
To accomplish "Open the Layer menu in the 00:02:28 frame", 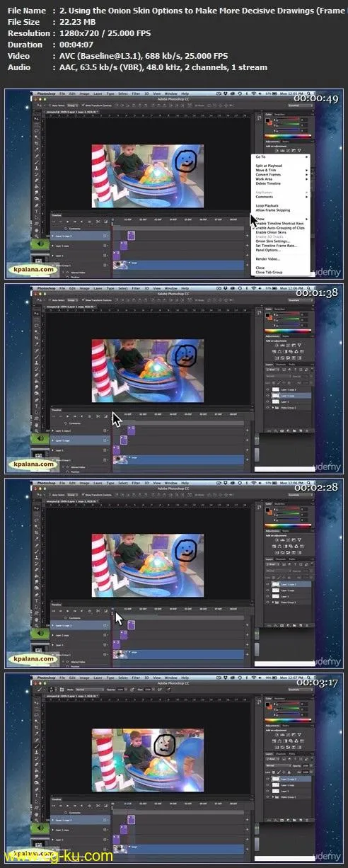I will pos(98,482).
